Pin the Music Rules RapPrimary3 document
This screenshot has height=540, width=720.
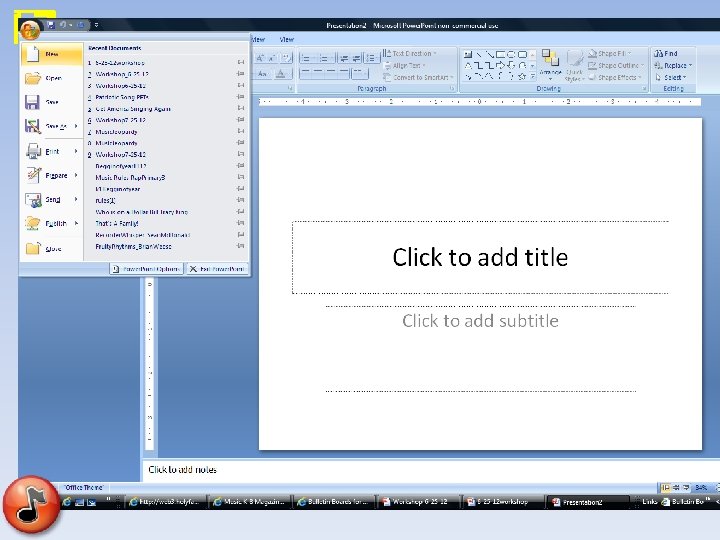pyautogui.click(x=241, y=177)
